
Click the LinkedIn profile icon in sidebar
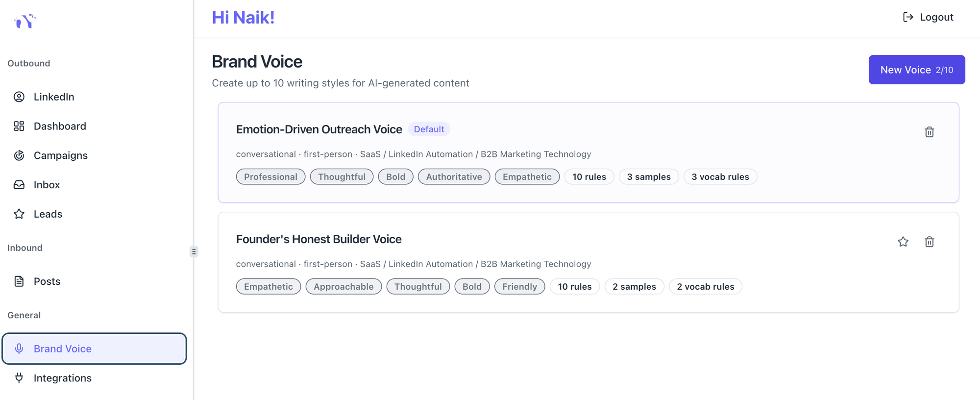click(19, 97)
